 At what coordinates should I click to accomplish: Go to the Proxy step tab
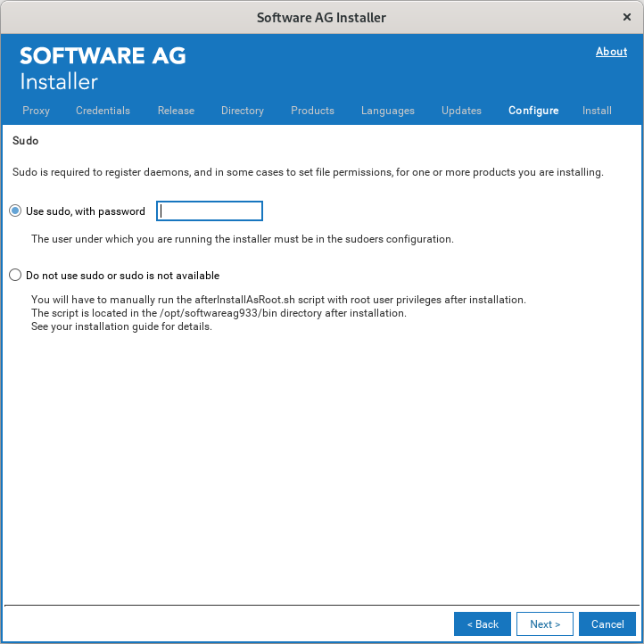(36, 111)
